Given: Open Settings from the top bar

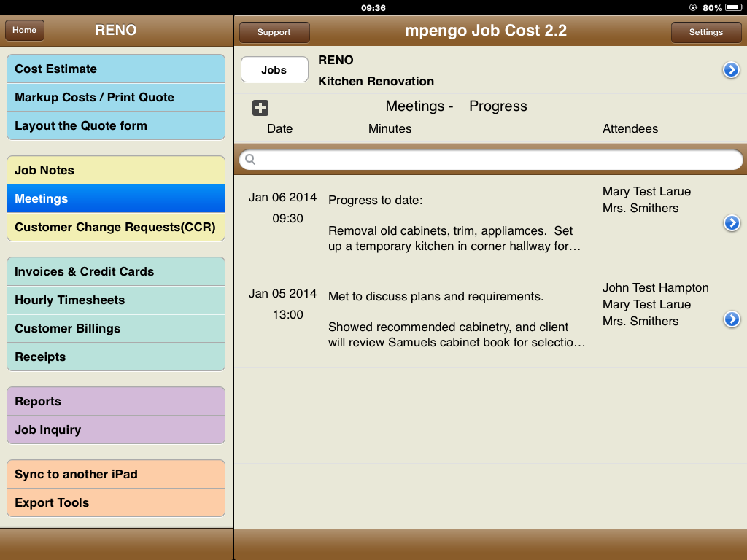Looking at the screenshot, I should point(705,32).
